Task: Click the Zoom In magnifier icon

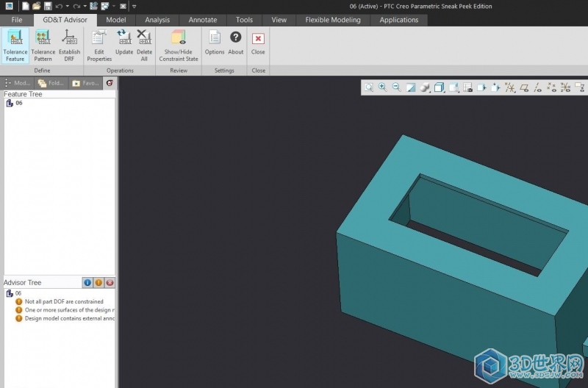Action: point(382,87)
